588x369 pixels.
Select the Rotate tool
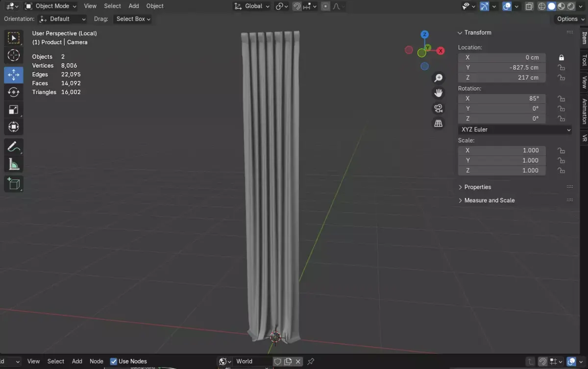coord(14,92)
